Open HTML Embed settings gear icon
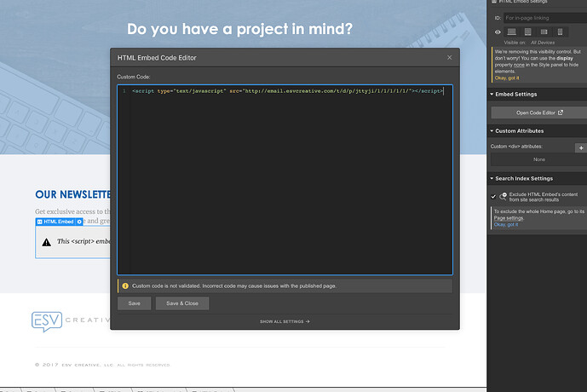The width and height of the screenshot is (587, 392). click(x=79, y=222)
